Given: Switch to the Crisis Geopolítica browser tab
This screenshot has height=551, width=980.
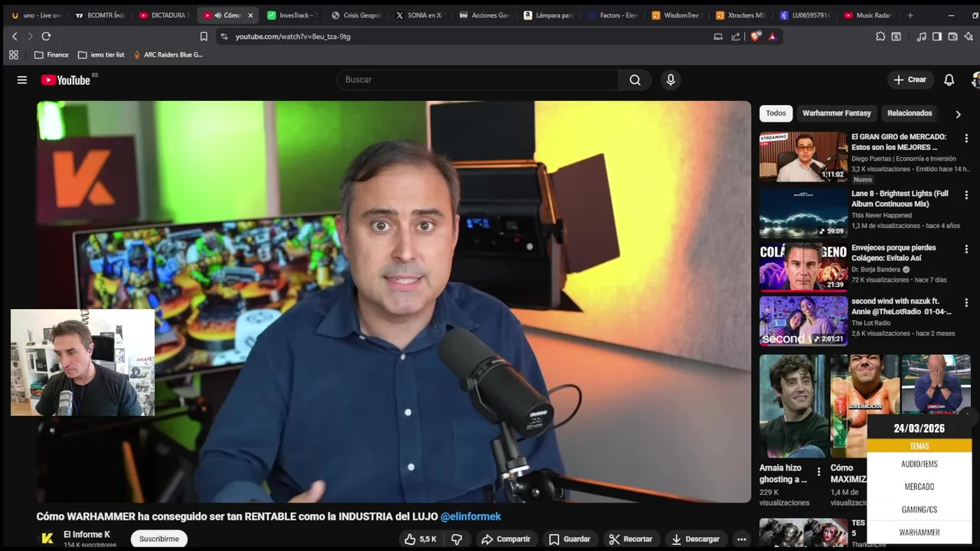Looking at the screenshot, I should 356,15.
